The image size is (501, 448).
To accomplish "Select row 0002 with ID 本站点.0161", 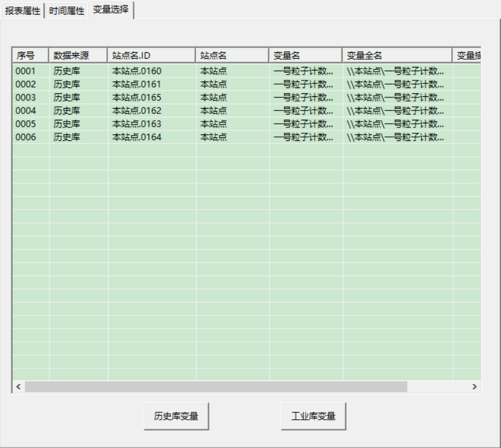I will [137, 85].
